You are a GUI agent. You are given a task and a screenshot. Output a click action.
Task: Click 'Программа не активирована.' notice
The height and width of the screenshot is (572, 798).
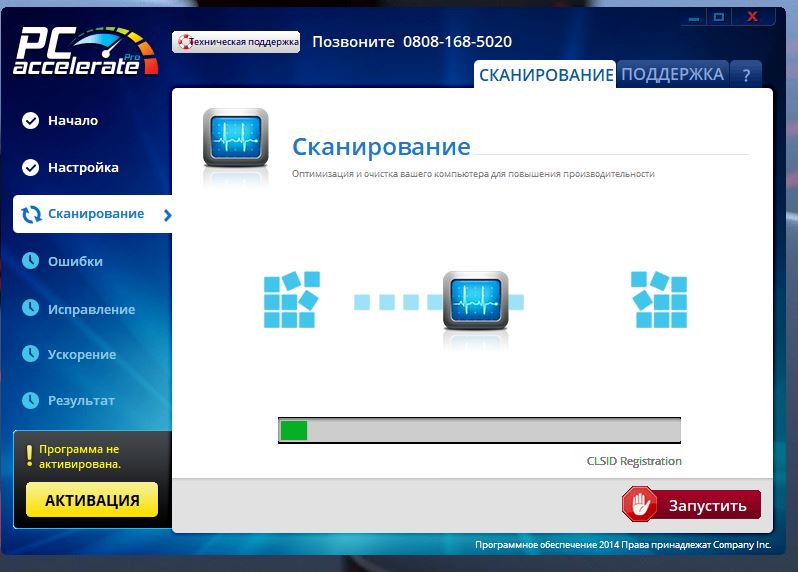[80, 456]
